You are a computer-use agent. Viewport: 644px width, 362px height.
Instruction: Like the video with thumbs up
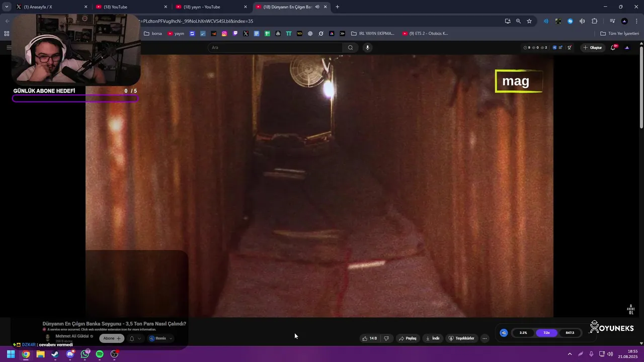369,338
